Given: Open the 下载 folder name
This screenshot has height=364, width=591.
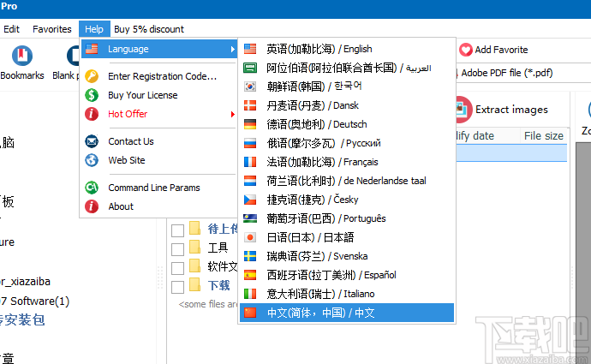Looking at the screenshot, I should pyautogui.click(x=218, y=285).
